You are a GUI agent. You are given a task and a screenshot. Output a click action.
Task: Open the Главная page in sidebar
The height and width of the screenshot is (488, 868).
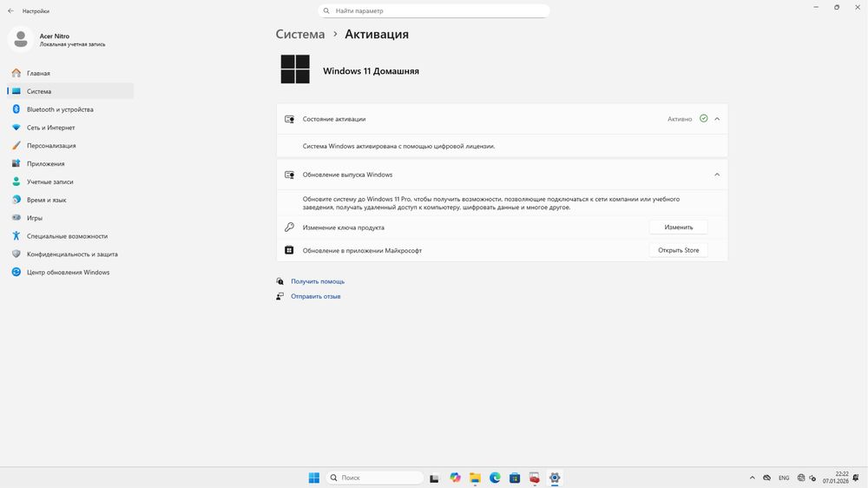70,73
